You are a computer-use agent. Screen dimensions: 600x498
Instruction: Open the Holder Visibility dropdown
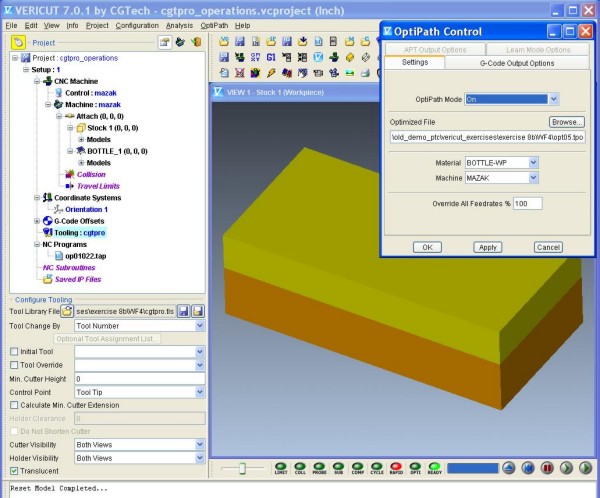199,458
